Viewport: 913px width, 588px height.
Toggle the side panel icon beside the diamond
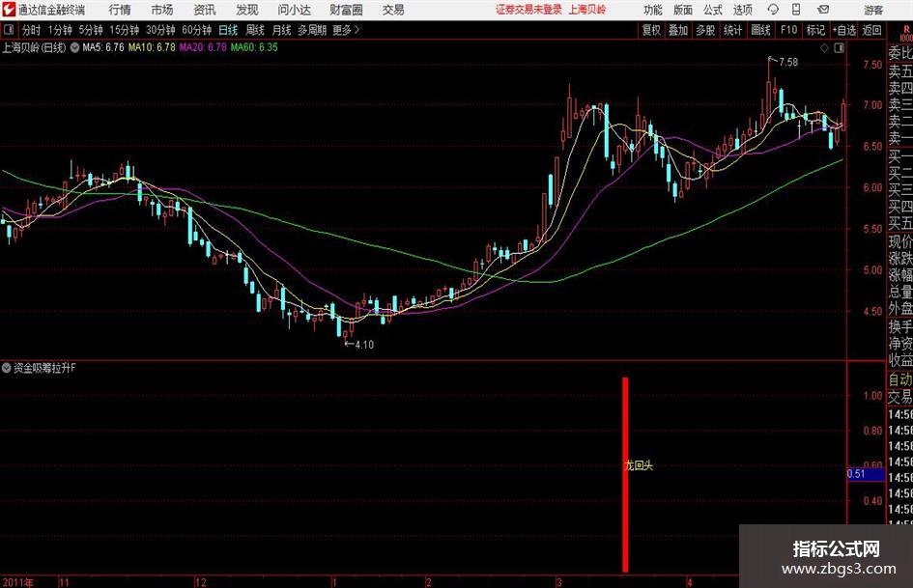[839, 48]
